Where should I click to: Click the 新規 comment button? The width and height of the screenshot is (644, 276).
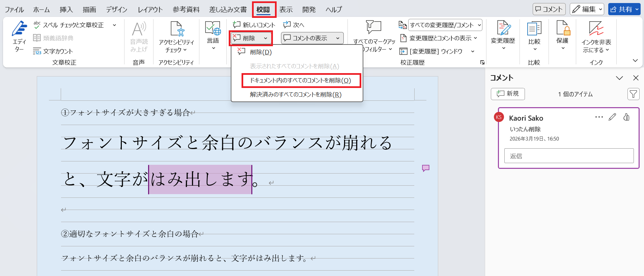tap(508, 94)
